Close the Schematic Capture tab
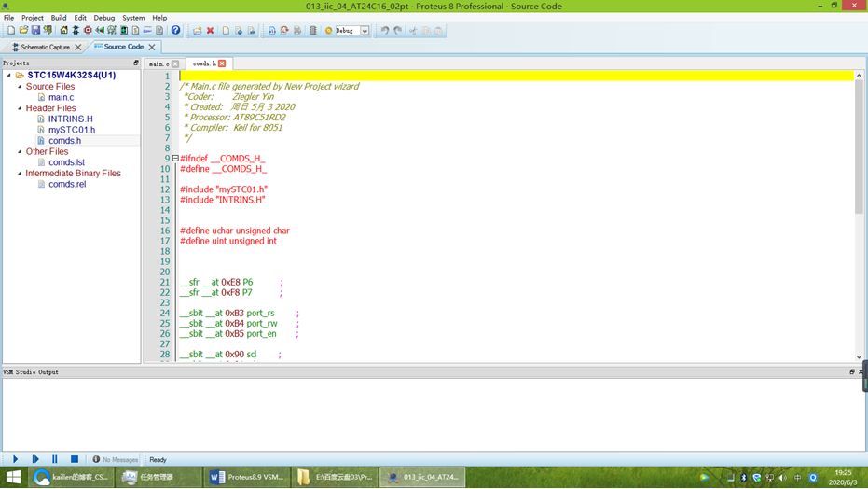Image resolution: width=868 pixels, height=489 pixels. (x=78, y=47)
